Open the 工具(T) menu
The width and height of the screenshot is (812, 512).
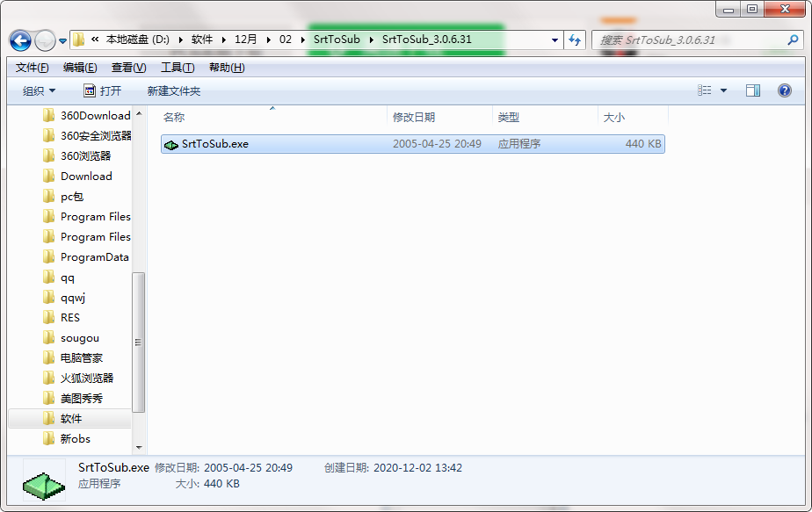[x=178, y=68]
